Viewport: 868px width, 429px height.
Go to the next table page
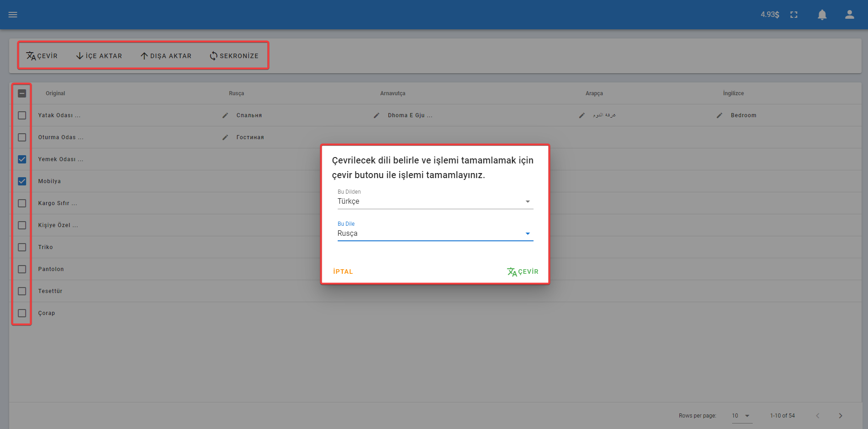841,416
